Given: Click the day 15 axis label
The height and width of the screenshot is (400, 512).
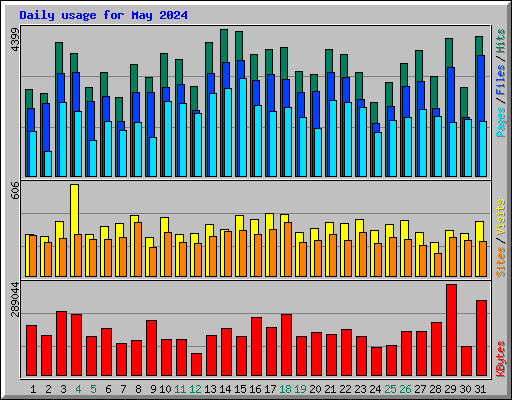Looking at the screenshot, I should [x=240, y=389].
